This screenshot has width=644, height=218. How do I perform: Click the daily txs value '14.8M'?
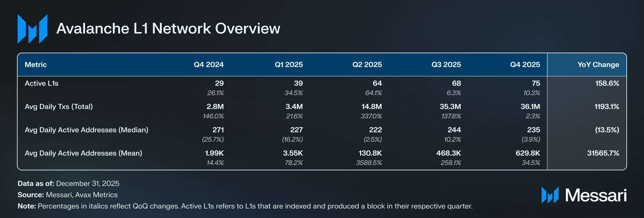(371, 107)
